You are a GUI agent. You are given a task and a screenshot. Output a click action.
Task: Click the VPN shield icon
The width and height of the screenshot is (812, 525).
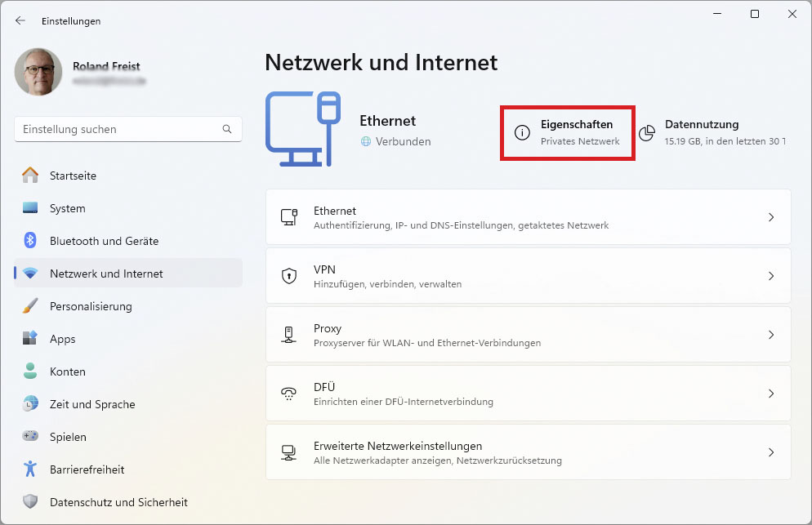pos(288,276)
